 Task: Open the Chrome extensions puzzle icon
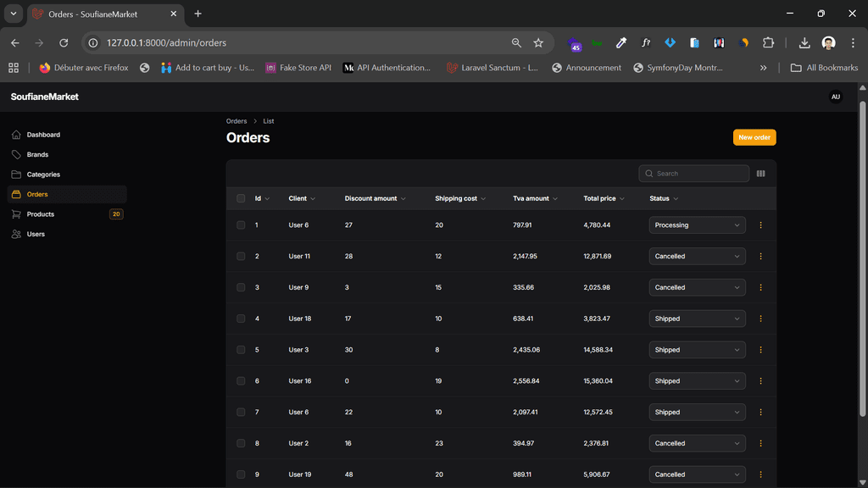768,42
